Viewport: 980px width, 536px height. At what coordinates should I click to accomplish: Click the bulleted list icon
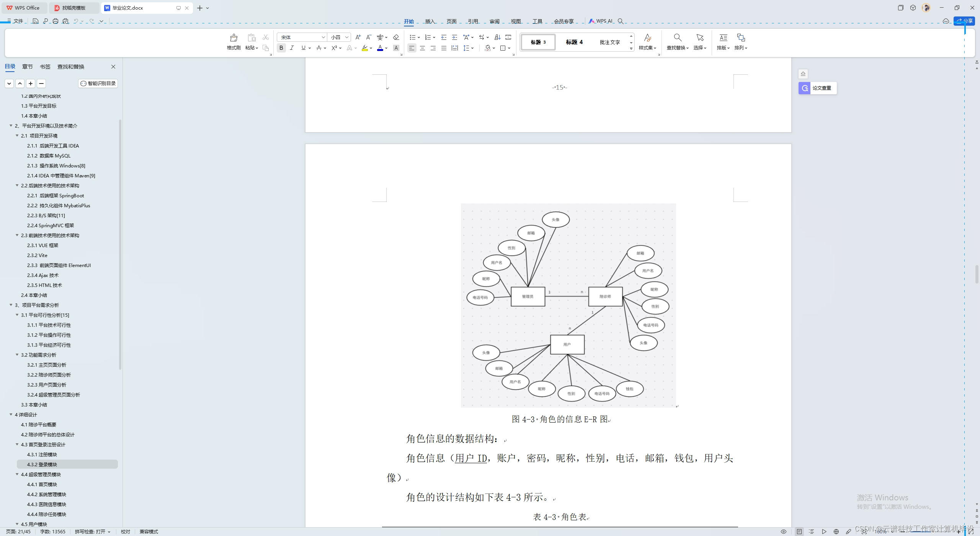coord(412,37)
